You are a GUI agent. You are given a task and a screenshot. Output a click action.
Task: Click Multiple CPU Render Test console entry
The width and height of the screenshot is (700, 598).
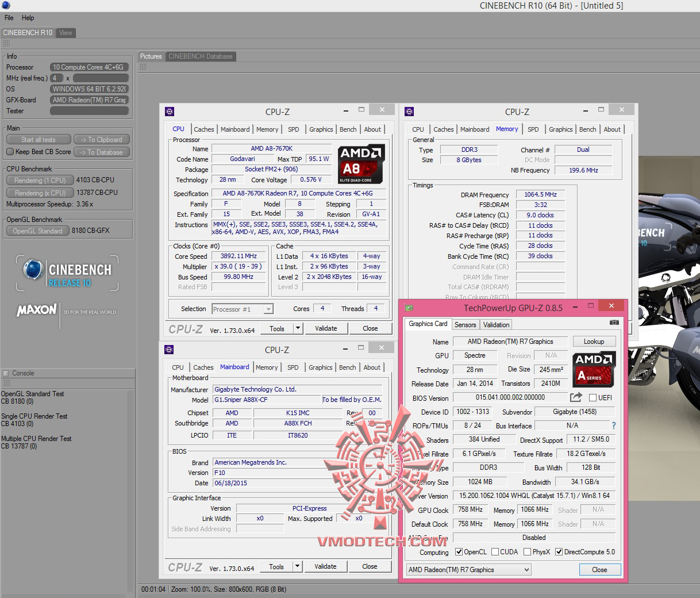[36, 442]
